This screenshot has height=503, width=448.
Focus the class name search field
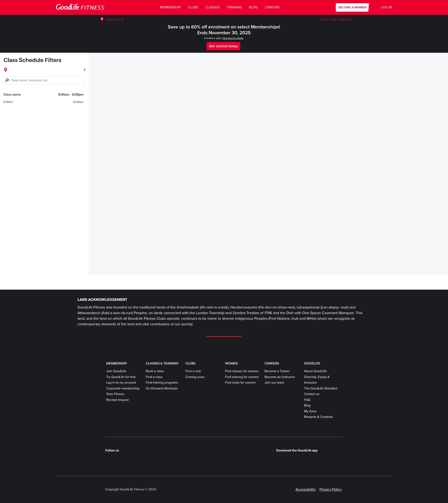pyautogui.click(x=44, y=80)
